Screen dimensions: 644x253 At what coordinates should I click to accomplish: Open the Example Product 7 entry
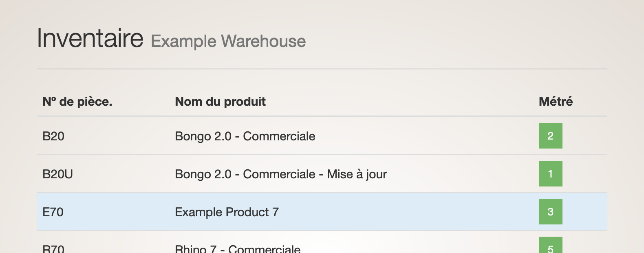227,212
